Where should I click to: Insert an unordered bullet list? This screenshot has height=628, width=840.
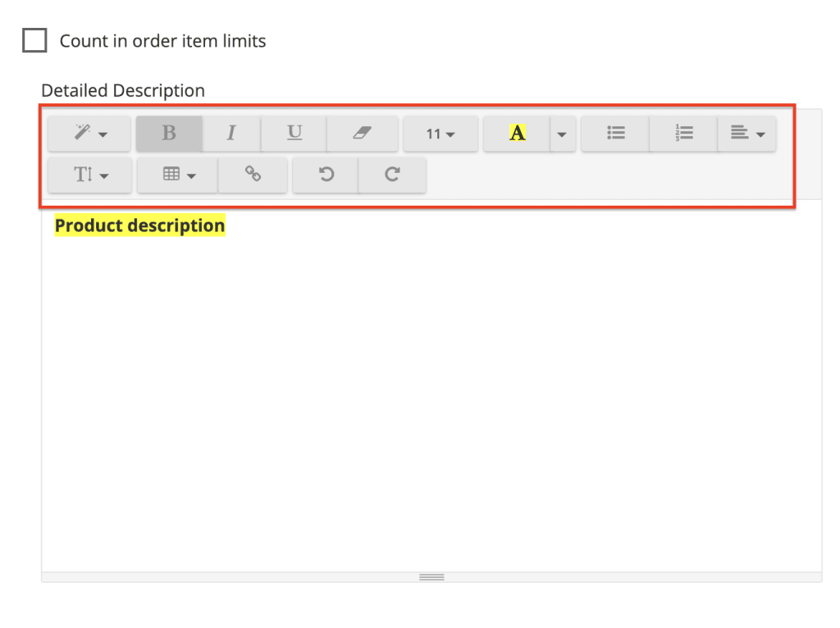coord(615,134)
